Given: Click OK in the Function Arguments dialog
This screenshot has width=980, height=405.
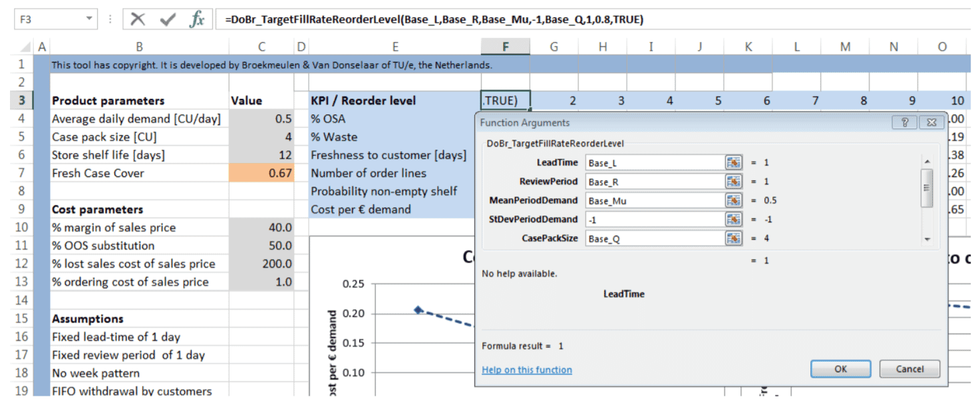Looking at the screenshot, I should tap(840, 369).
